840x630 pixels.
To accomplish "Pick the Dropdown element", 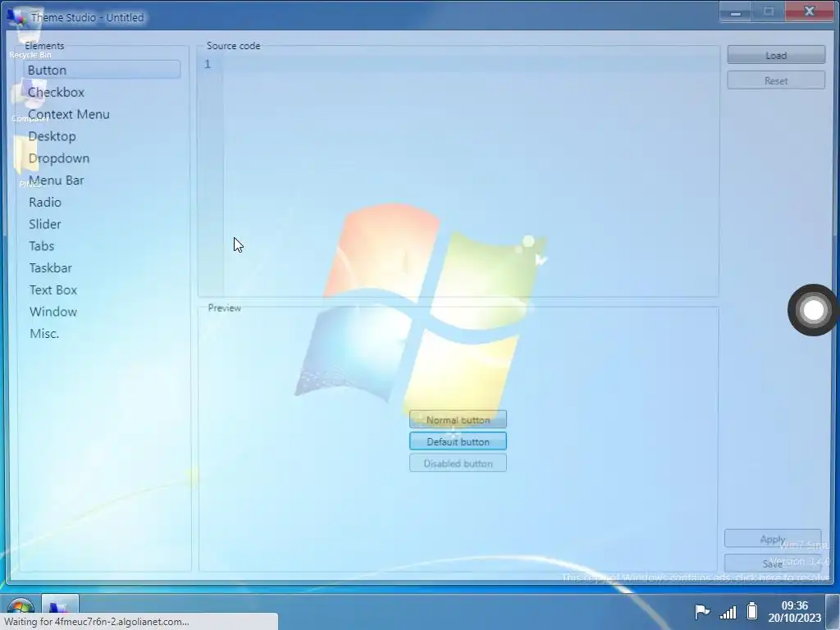I will click(59, 158).
